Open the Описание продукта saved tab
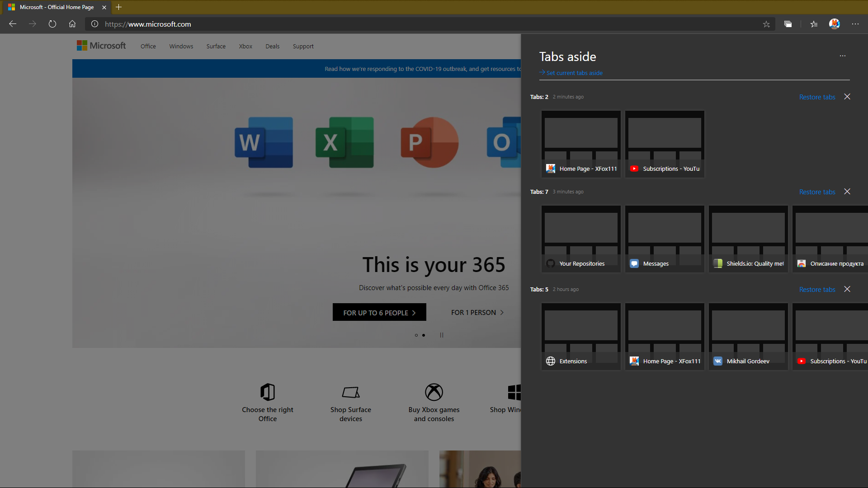Viewport: 868px width, 488px height. [x=830, y=239]
